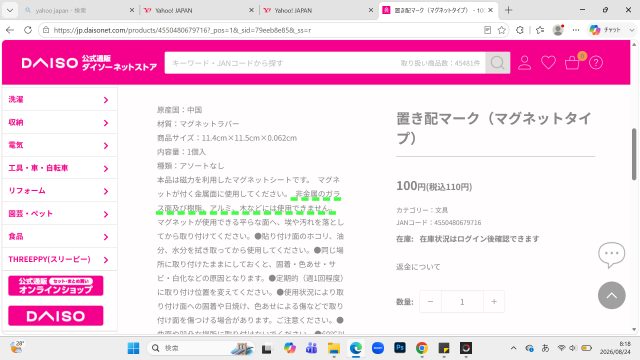Open Photoshop from taskbar
This screenshot has width=640, height=360.
(400, 348)
